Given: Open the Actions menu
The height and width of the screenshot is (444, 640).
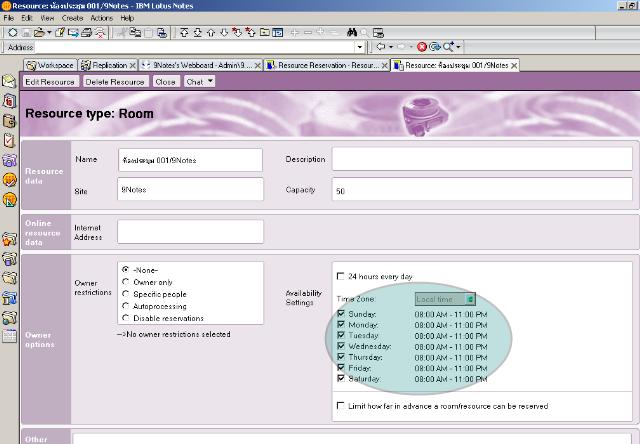Looking at the screenshot, I should (x=102, y=18).
